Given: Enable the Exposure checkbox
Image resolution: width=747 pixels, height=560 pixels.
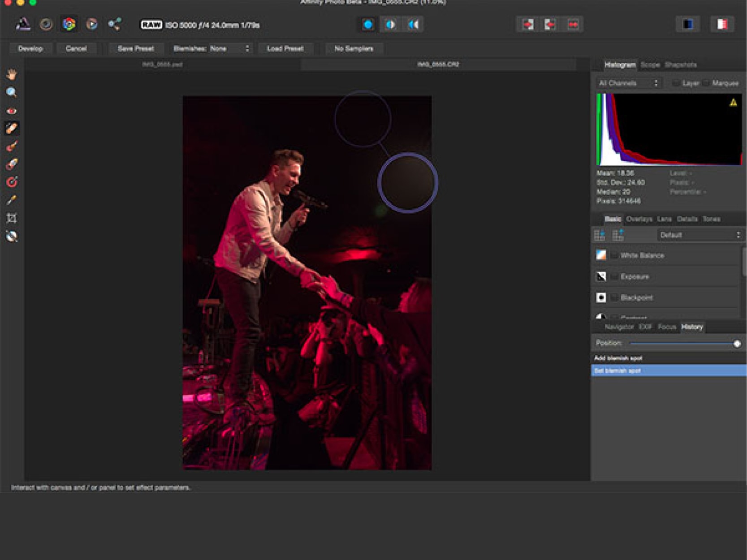Looking at the screenshot, I should pyautogui.click(x=614, y=276).
